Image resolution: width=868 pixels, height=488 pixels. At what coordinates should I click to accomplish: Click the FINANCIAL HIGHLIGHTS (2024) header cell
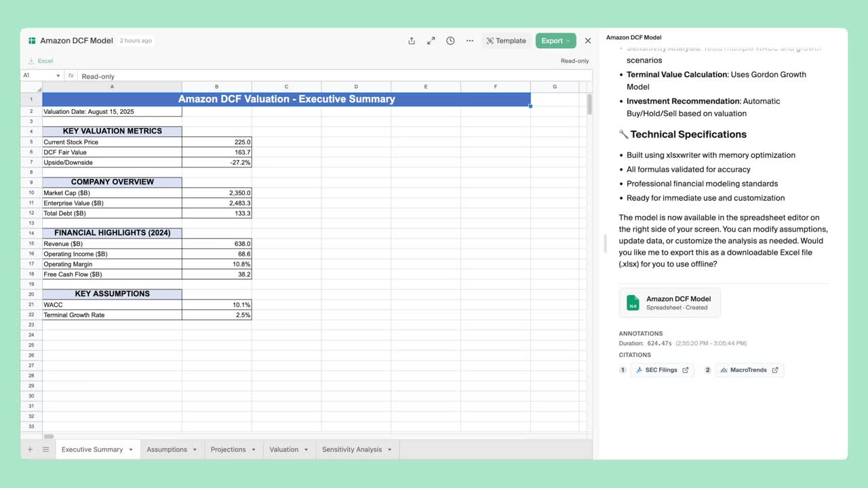(112, 233)
